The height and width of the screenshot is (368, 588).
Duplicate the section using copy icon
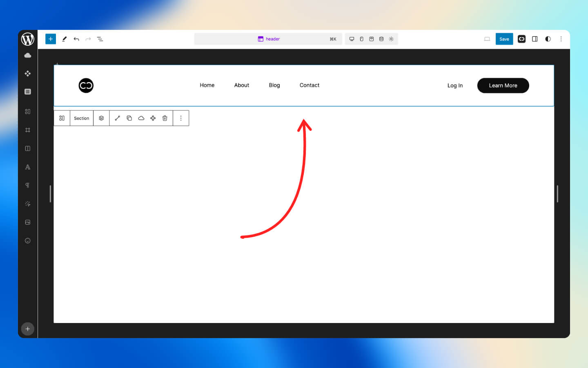129,118
